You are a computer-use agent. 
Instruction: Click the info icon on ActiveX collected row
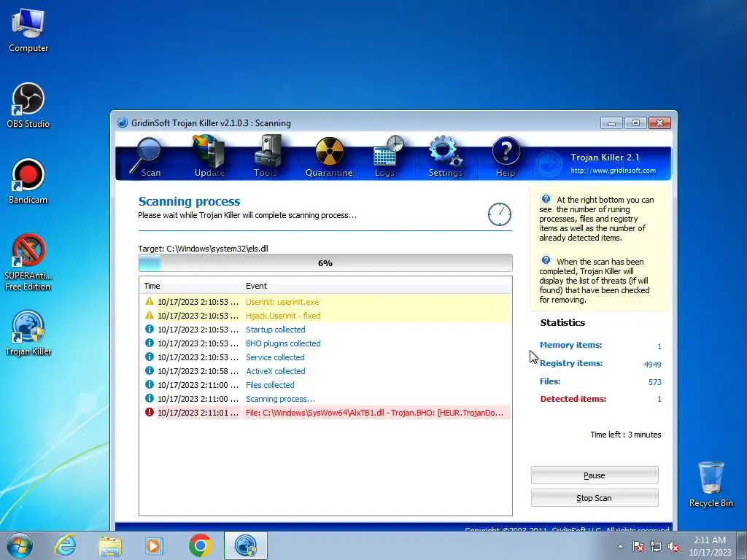(149, 370)
